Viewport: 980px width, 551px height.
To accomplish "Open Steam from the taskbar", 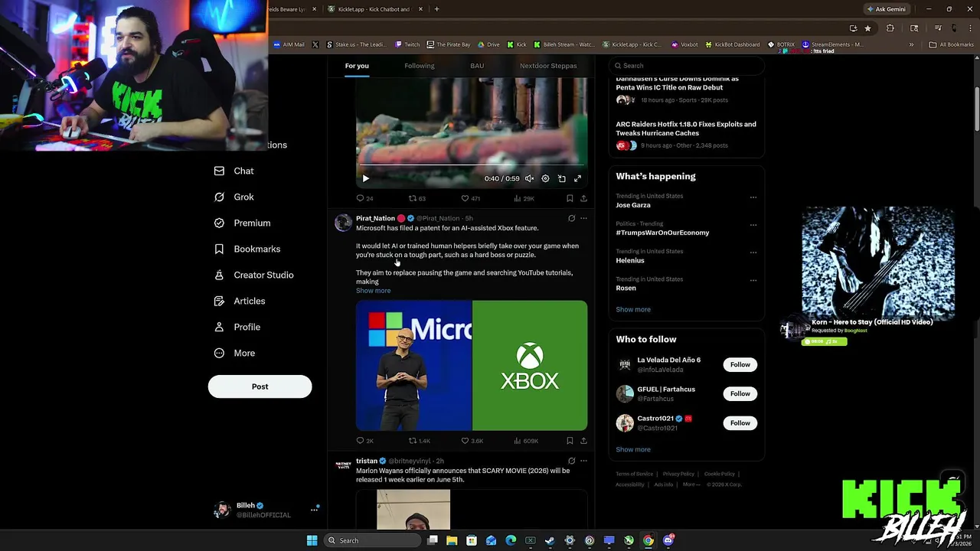I will pos(550,540).
